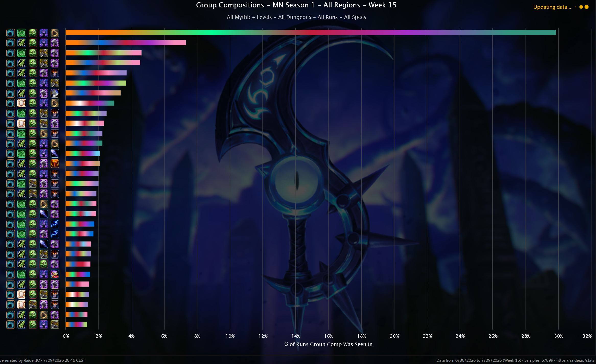Click the green dragon icon in the top row
Viewport: 596px width, 364px height.
point(22,33)
